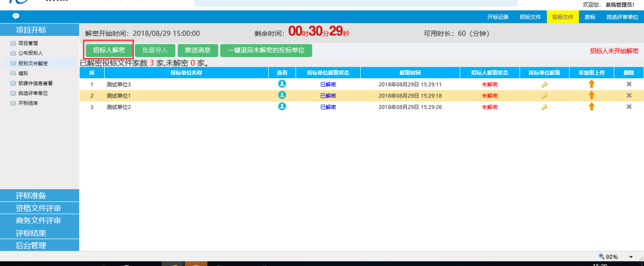This screenshot has height=266, width=644.
Task: Delete the 测试单位3 row
Action: (x=629, y=84)
